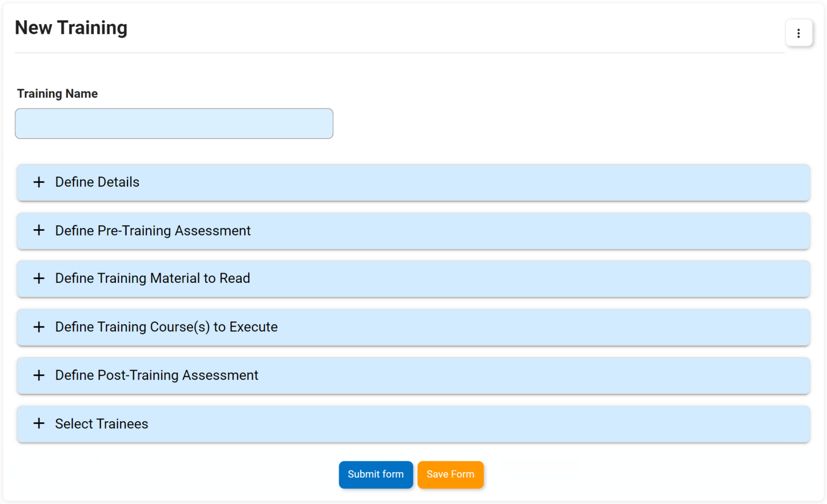This screenshot has height=504, width=827.
Task: Click plus icon beside Define Post-Training Assessment
Action: (39, 375)
